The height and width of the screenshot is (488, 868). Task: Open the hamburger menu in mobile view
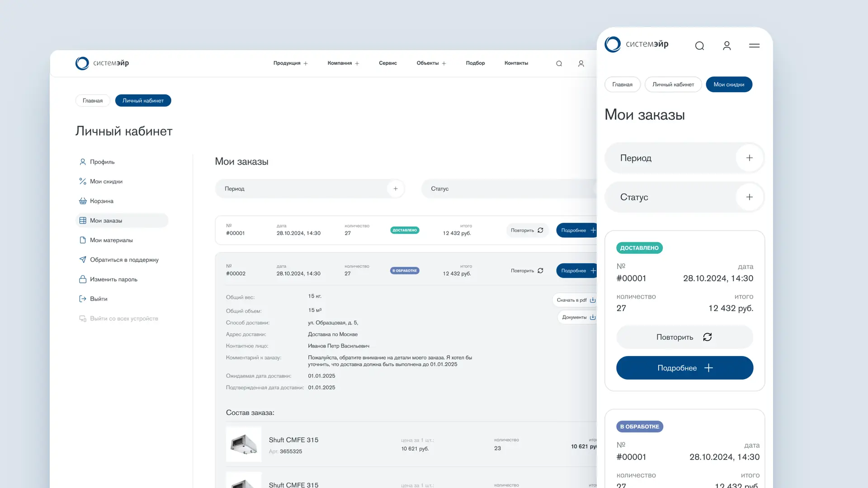pyautogui.click(x=754, y=46)
